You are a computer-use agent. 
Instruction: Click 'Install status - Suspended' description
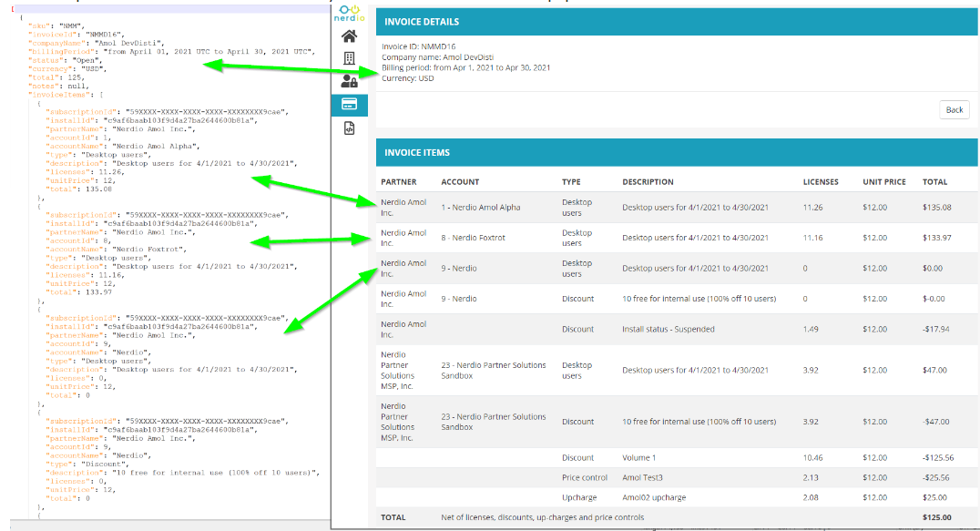pyautogui.click(x=669, y=329)
